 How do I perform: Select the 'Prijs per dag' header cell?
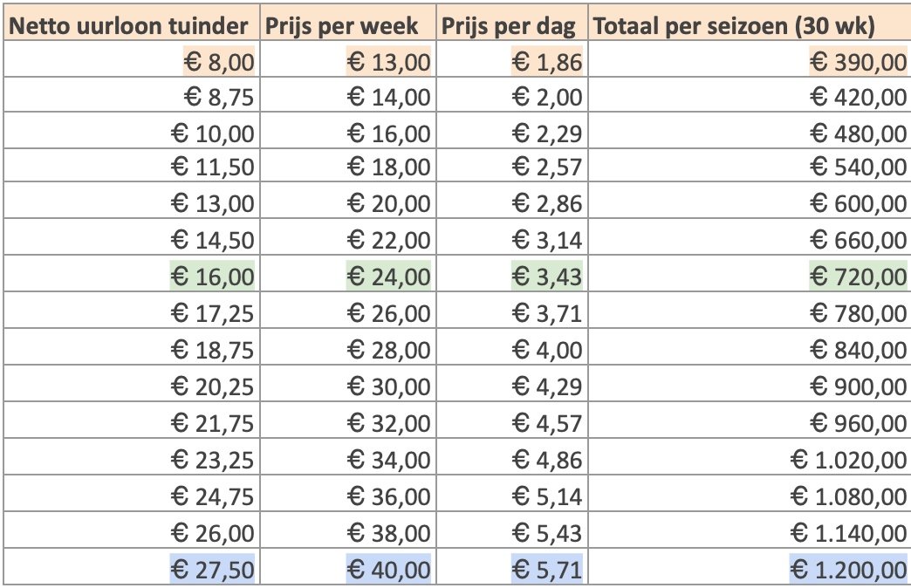pos(512,22)
